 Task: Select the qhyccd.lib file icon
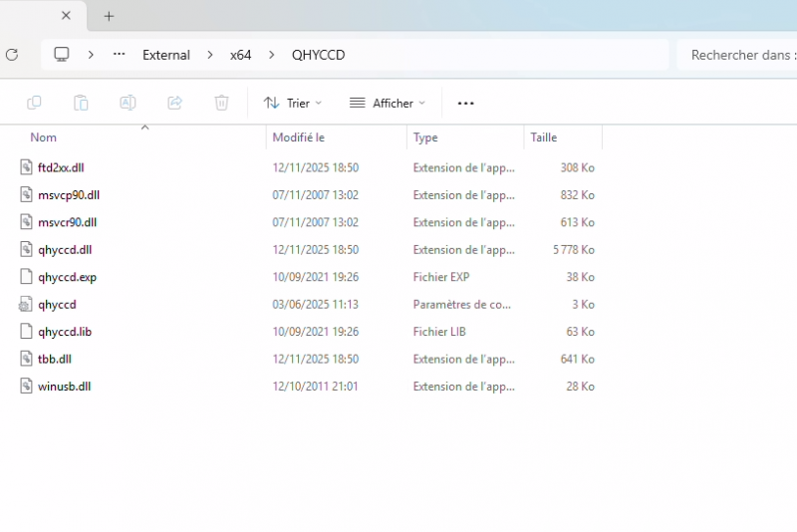pos(26,332)
